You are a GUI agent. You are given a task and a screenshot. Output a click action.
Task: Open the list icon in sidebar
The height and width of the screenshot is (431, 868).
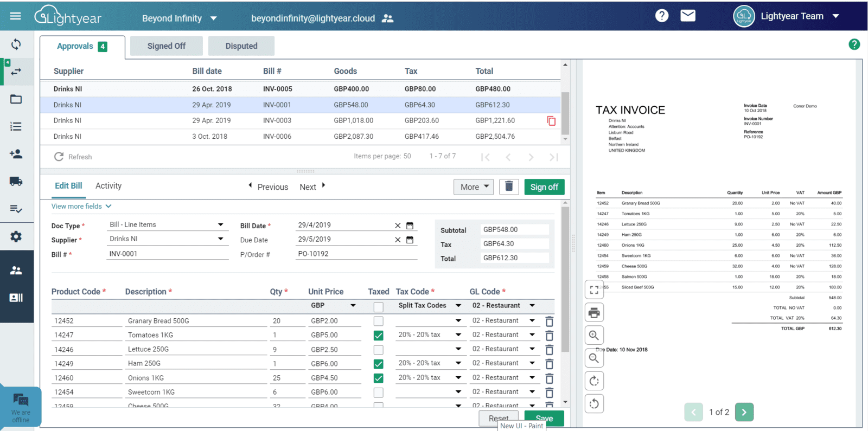click(16, 126)
